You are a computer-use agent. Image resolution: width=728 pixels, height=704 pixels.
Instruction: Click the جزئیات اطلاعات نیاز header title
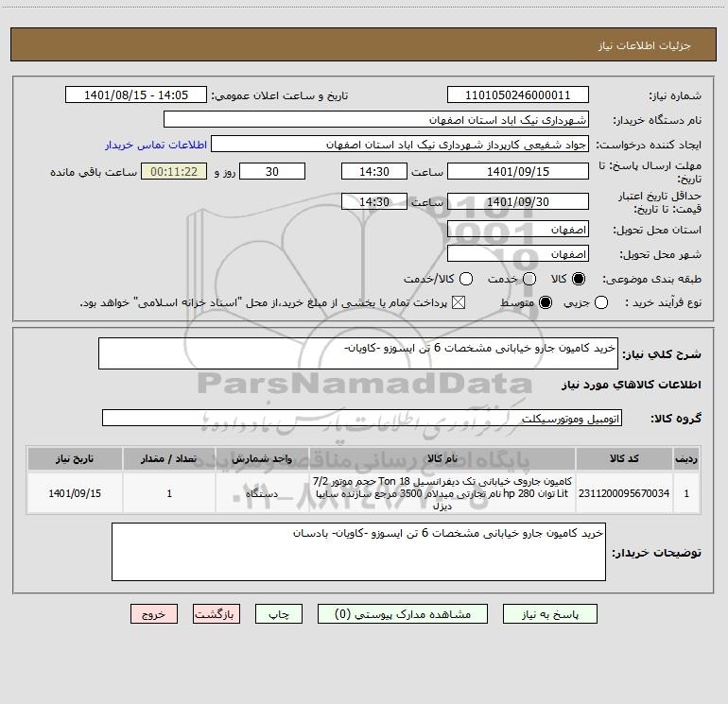point(645,45)
